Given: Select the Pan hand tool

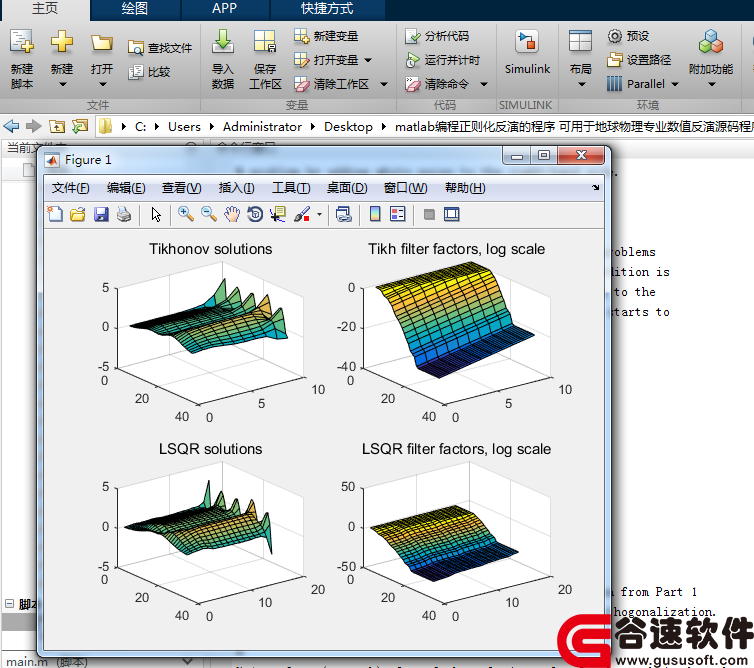Looking at the screenshot, I should pyautogui.click(x=232, y=214).
